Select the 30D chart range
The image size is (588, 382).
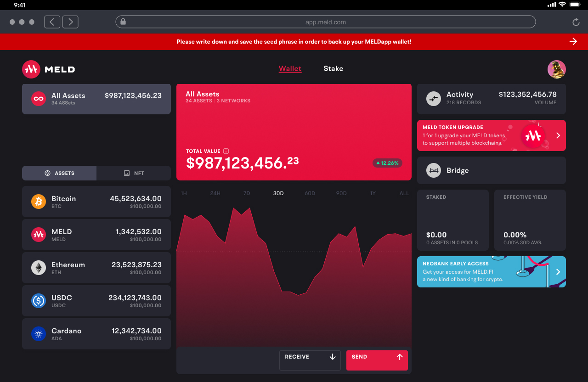click(278, 193)
